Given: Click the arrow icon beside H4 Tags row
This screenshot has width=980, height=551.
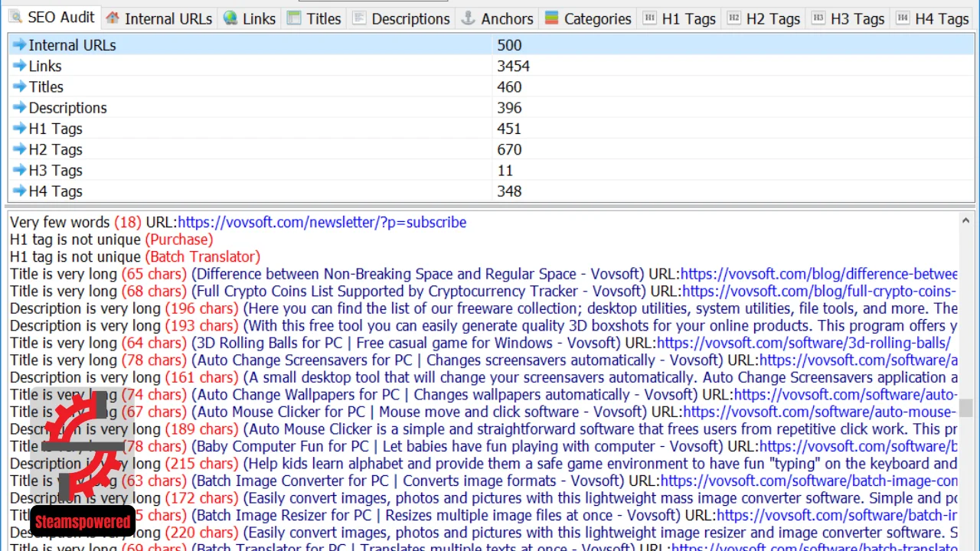Looking at the screenshot, I should point(19,191).
